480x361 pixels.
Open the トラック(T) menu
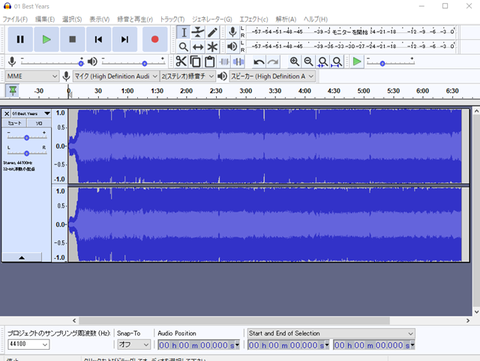click(172, 19)
